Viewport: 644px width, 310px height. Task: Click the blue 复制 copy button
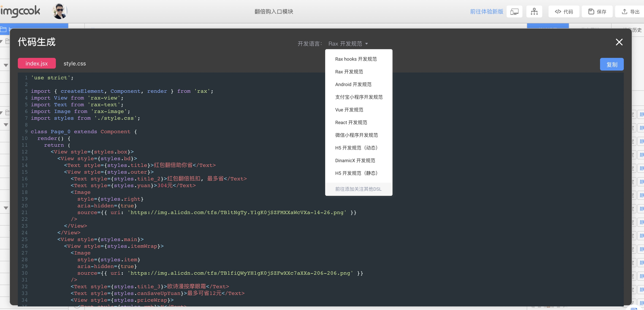click(x=611, y=65)
